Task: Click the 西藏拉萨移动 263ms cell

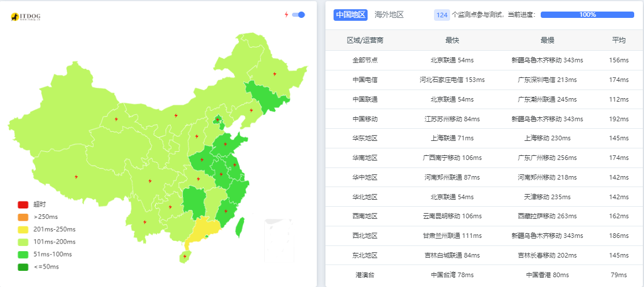Action: pos(548,217)
